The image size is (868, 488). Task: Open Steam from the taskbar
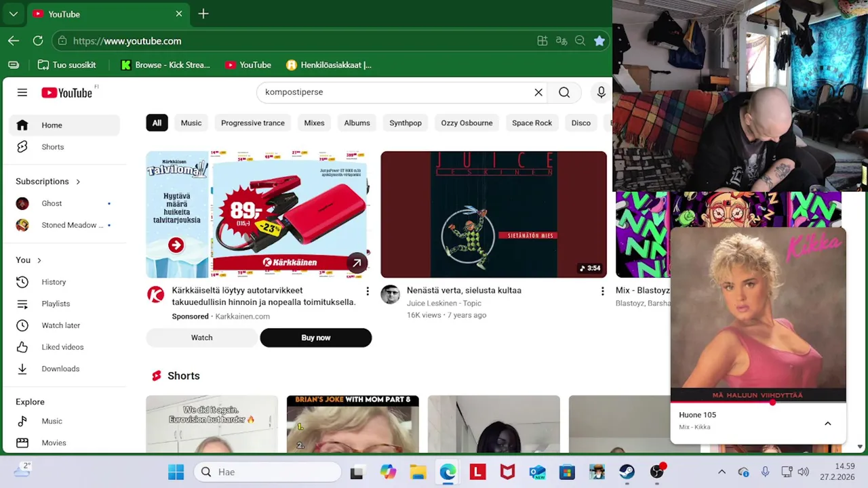(627, 472)
